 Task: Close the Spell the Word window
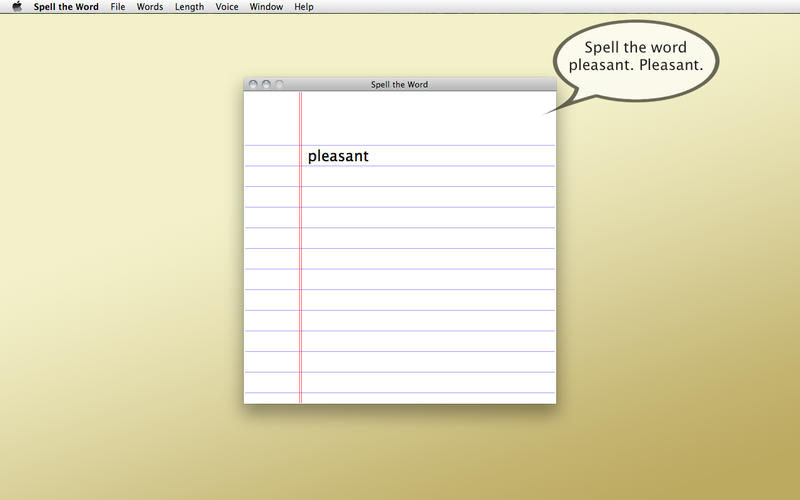coord(253,85)
